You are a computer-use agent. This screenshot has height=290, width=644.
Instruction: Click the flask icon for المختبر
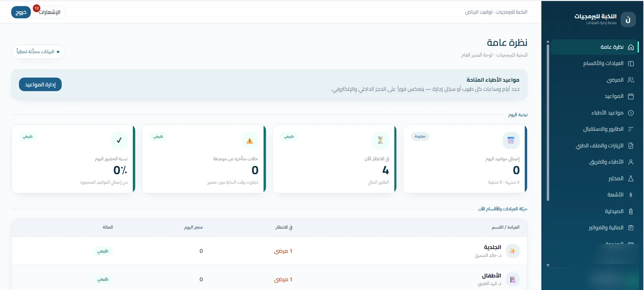click(x=631, y=178)
